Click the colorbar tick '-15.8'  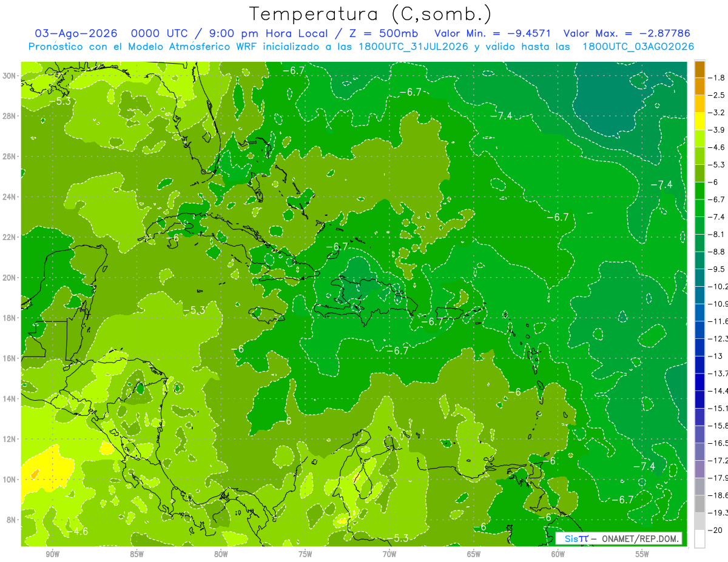(x=719, y=426)
